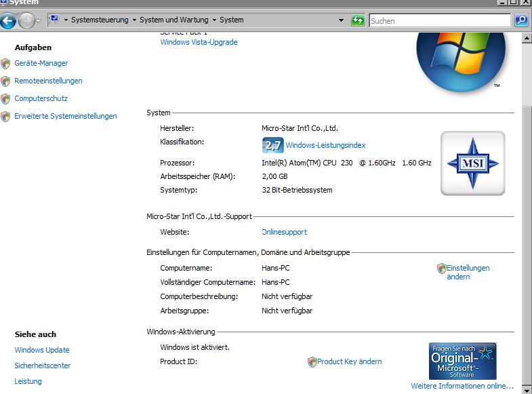Click the 32 Bit-Betriebssystem value
This screenshot has height=394, width=532.
(298, 190)
